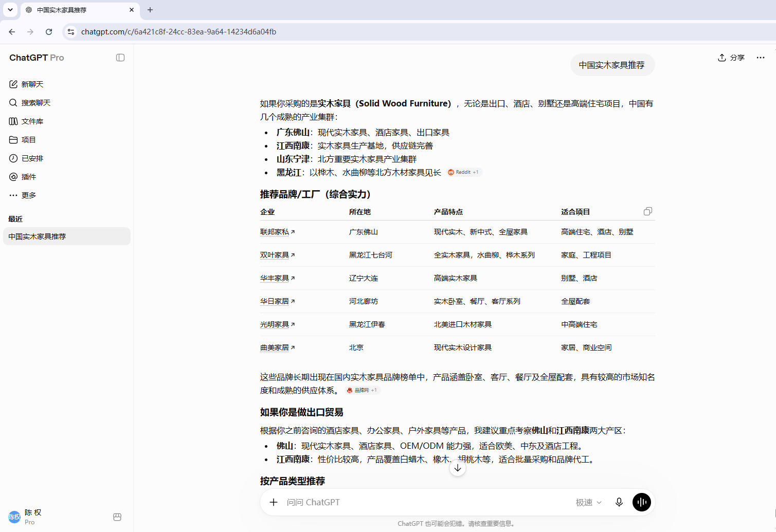The height and width of the screenshot is (532, 776).
Task: Select the 中国实木家具推荐 browser tab
Action: [x=79, y=10]
